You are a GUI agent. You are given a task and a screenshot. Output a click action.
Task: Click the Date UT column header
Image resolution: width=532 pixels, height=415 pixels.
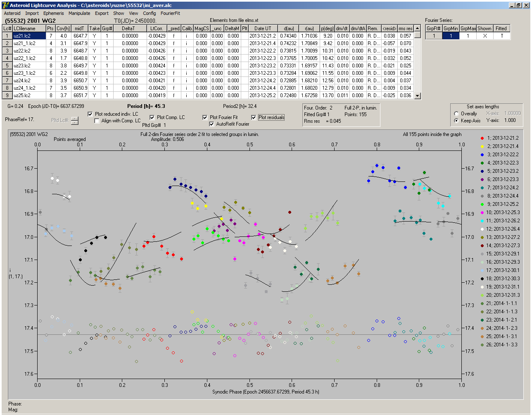(263, 29)
